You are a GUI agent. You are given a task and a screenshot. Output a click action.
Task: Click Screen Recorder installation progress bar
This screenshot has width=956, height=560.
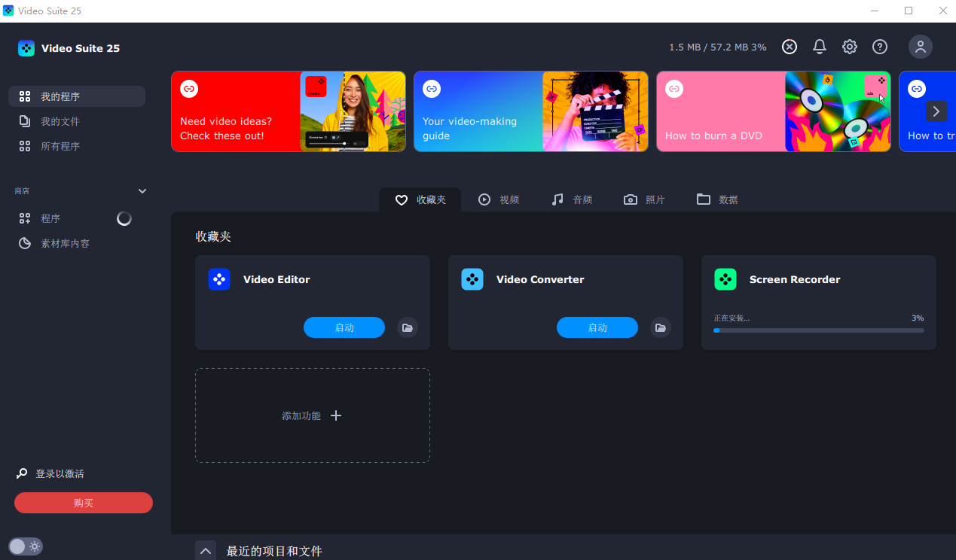coord(819,330)
